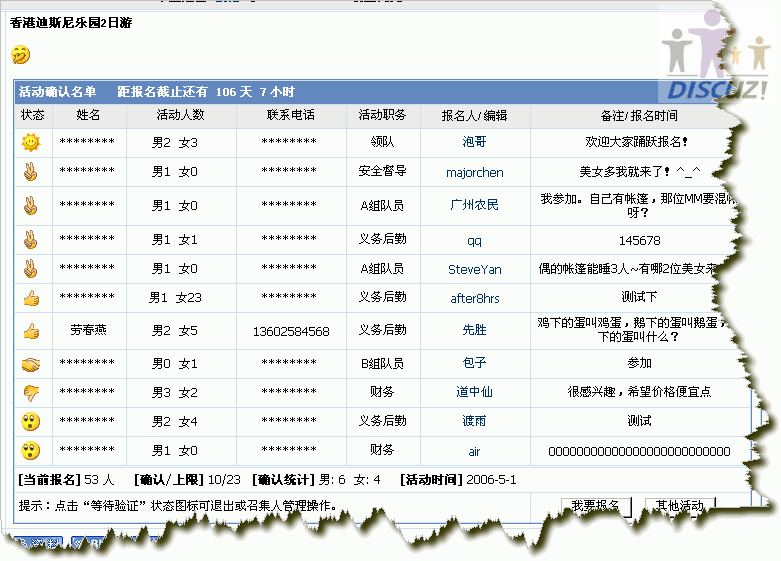Click the remark 测试下
Viewport: 781px width, 561px height.
point(639,297)
